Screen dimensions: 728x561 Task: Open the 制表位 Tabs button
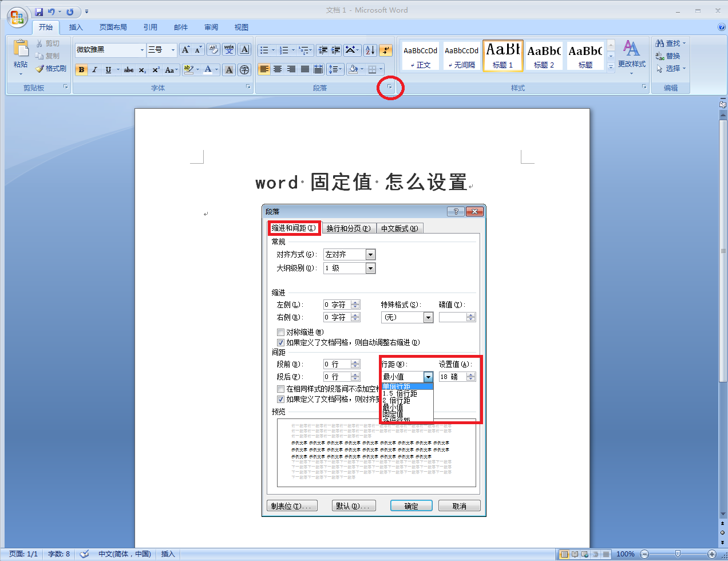pyautogui.click(x=292, y=506)
